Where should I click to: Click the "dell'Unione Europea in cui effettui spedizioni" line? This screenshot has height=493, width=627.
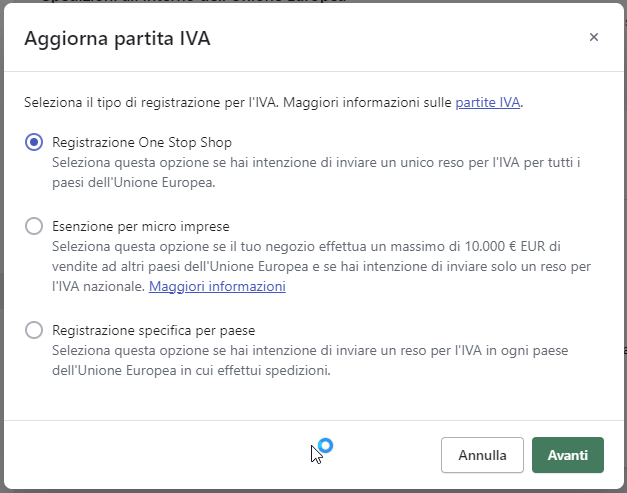191,370
